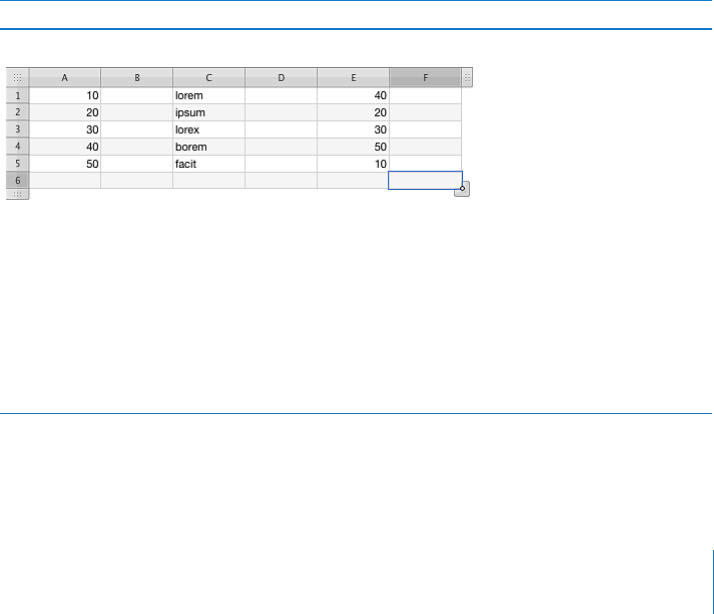The height and width of the screenshot is (614, 714).
Task: Click cell A4 containing 40
Action: click(65, 147)
